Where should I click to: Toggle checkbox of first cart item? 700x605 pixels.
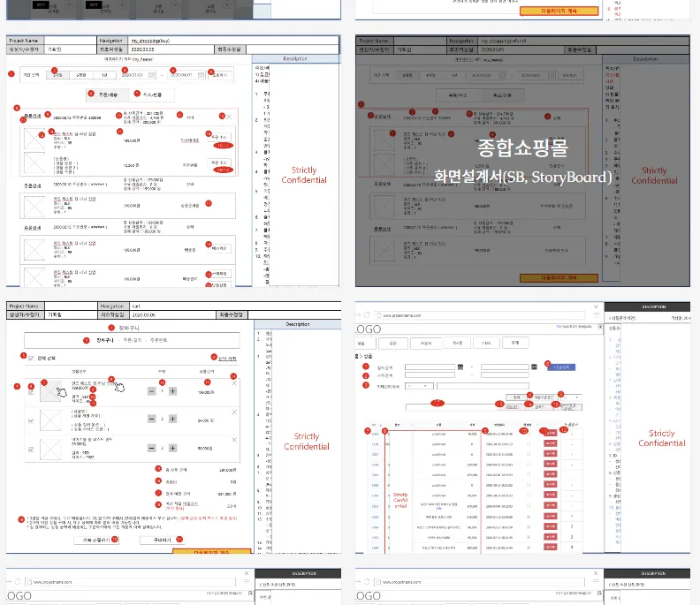tap(31, 392)
